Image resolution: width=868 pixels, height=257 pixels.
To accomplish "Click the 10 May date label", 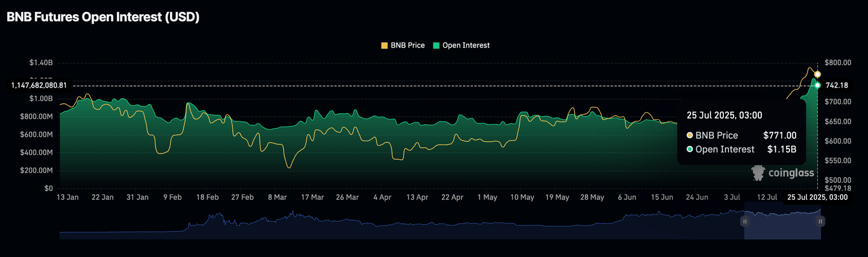I will point(522,197).
